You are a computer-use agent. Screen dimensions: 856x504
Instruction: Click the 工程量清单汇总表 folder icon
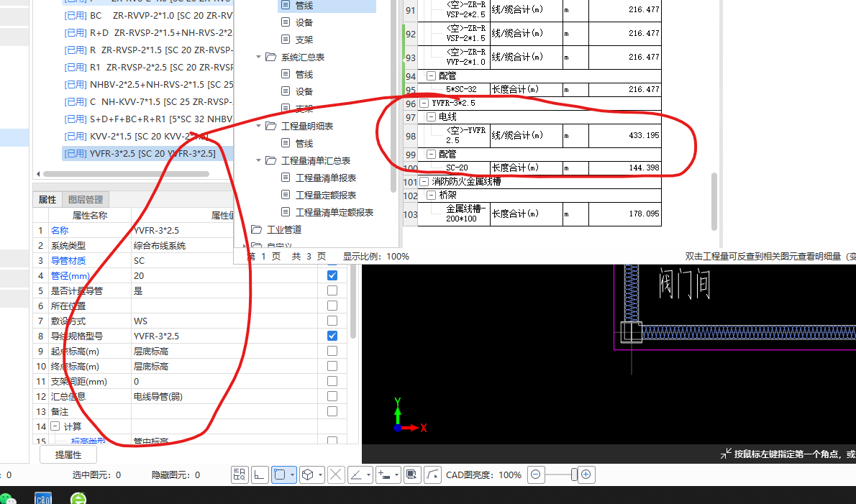click(x=270, y=160)
